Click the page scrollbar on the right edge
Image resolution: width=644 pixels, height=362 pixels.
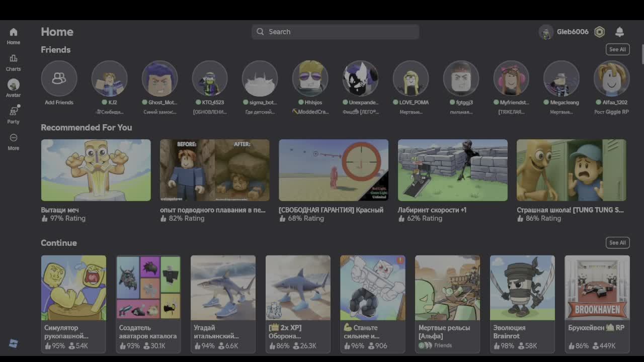[x=642, y=54]
